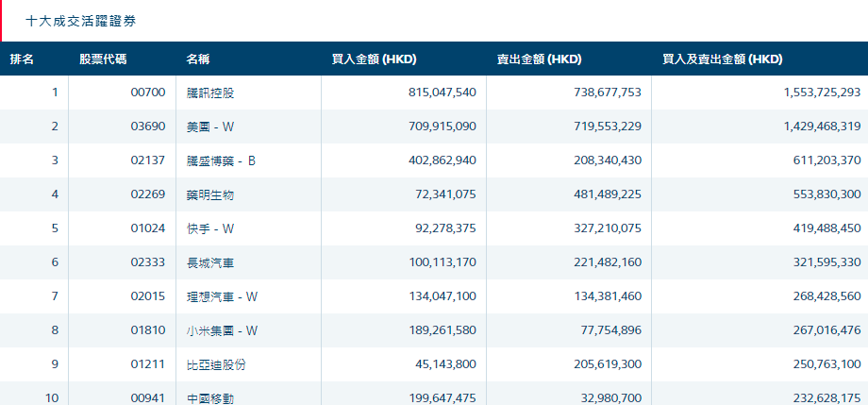Select the 賣出金額 (HKD) column header
The height and width of the screenshot is (405, 868).
point(539,59)
